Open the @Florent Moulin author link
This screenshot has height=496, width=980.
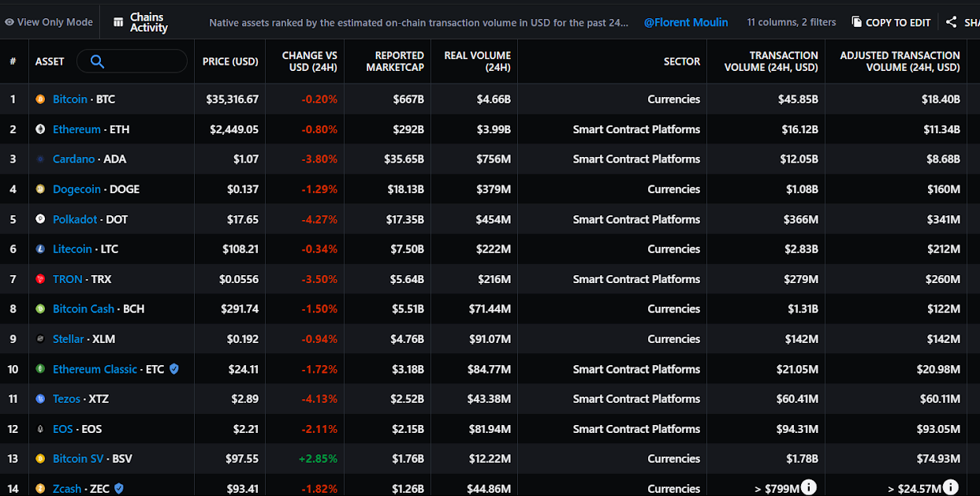(686, 22)
